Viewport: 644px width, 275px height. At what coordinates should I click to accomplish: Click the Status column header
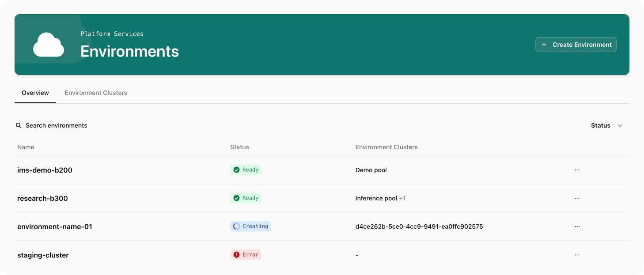[239, 147]
